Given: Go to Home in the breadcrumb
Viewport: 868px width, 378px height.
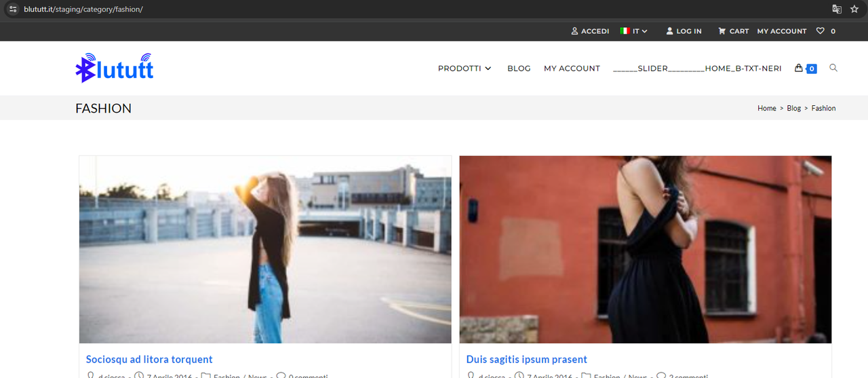Looking at the screenshot, I should point(767,109).
